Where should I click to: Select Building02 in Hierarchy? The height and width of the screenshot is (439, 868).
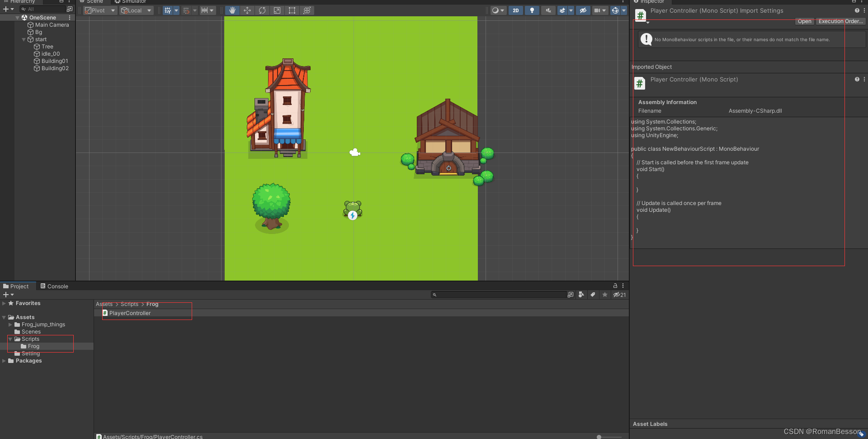pos(51,68)
